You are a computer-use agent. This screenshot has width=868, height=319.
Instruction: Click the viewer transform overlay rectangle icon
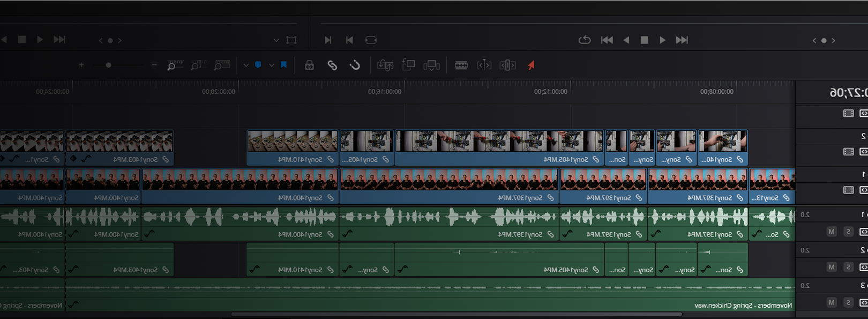click(x=291, y=40)
